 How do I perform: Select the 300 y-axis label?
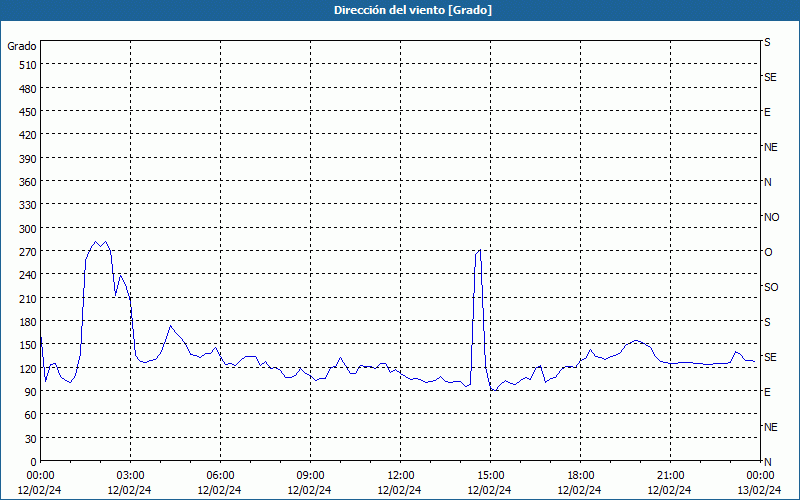pyautogui.click(x=28, y=229)
